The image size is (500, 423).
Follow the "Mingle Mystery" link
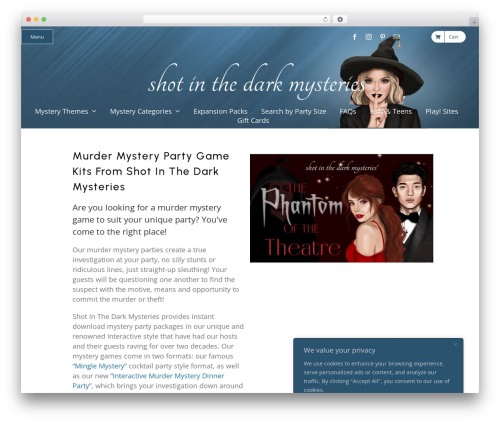pos(99,366)
